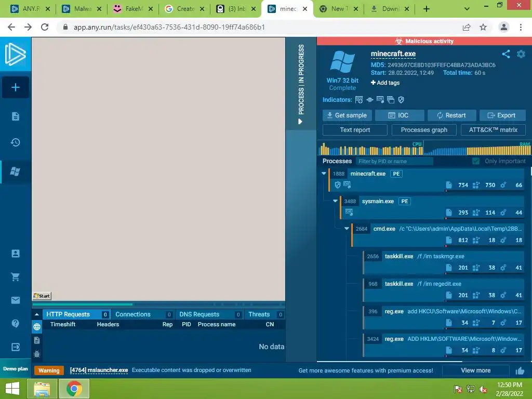Click the shield icon under minecraft.exe process
Screen dimensions: 532x399
pyautogui.click(x=337, y=184)
